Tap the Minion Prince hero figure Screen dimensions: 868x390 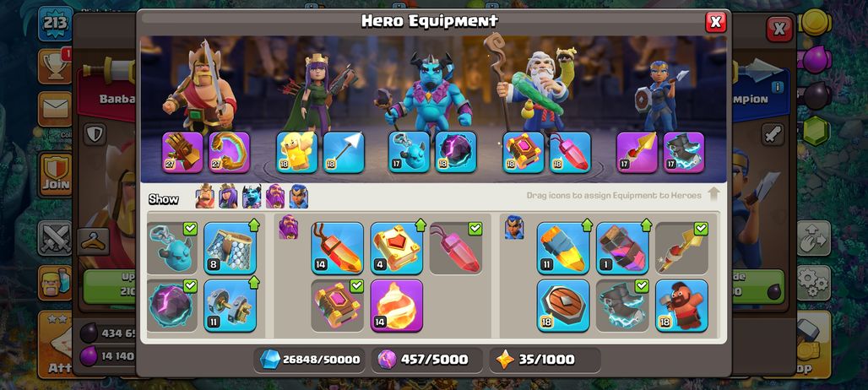click(x=429, y=91)
